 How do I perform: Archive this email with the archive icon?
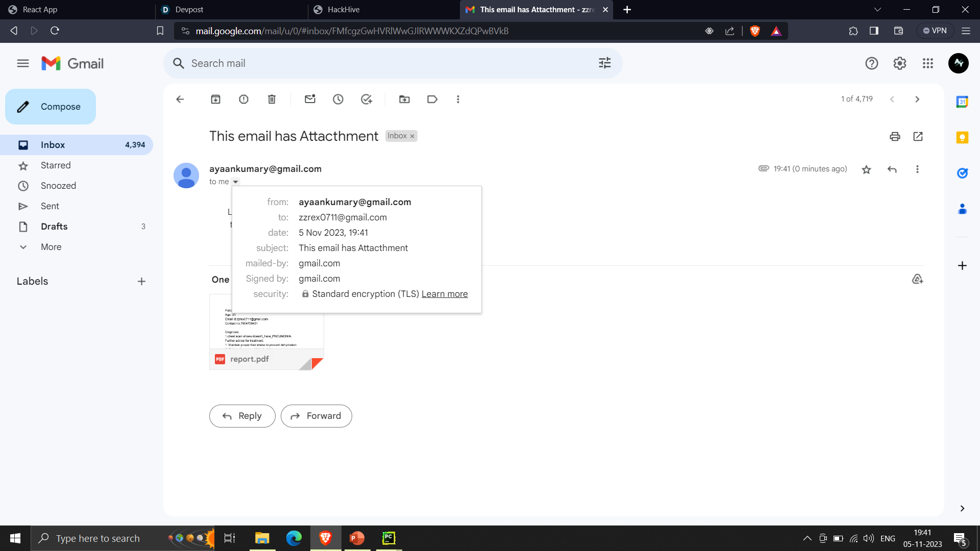pos(215,99)
